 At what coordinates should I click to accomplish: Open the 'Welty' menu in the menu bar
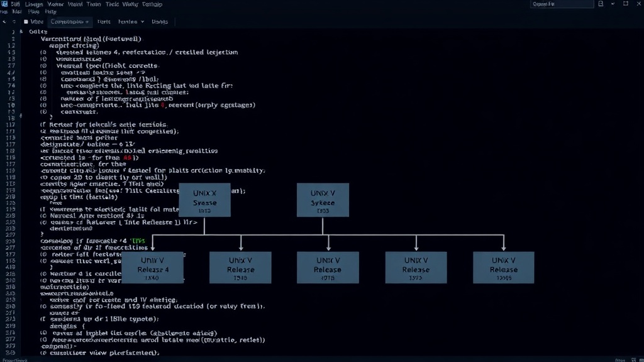point(130,4)
